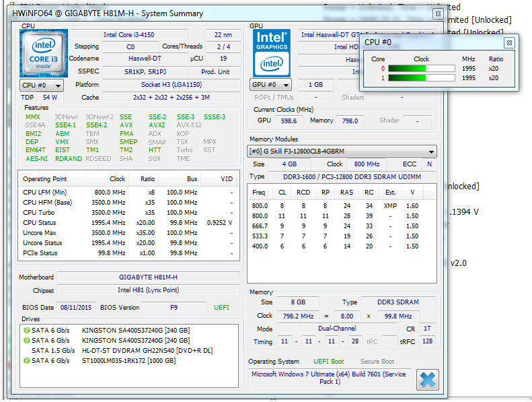This screenshot has width=532, height=402.
Task: Click the 666.7 frequency timing row
Action: point(342,226)
